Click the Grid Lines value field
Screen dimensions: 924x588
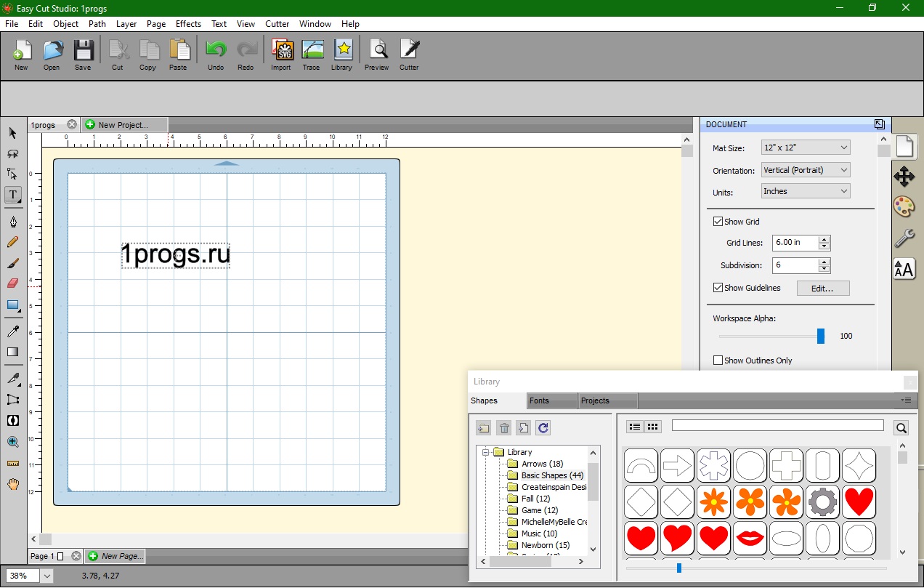coord(795,243)
